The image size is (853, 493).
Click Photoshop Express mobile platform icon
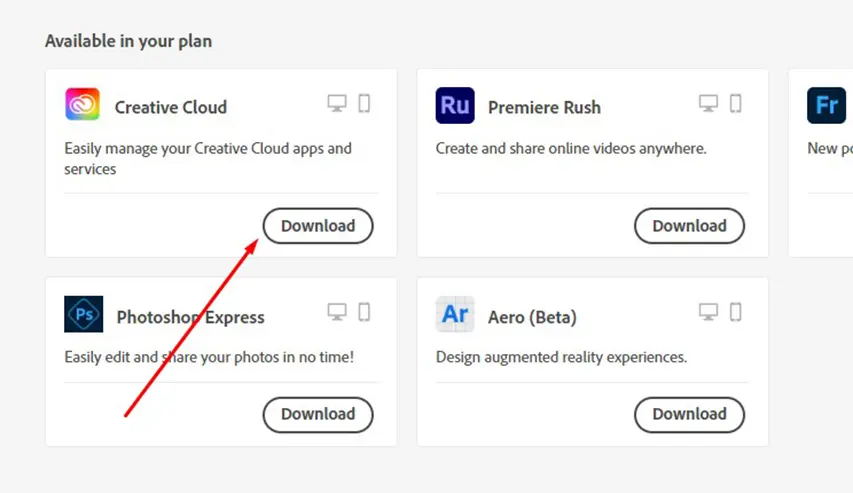click(x=364, y=312)
